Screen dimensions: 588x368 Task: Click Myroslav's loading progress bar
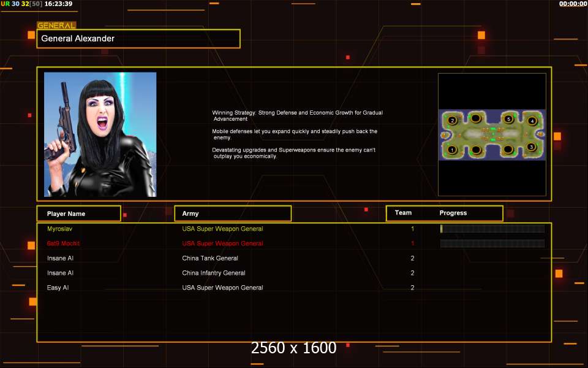[492, 229]
